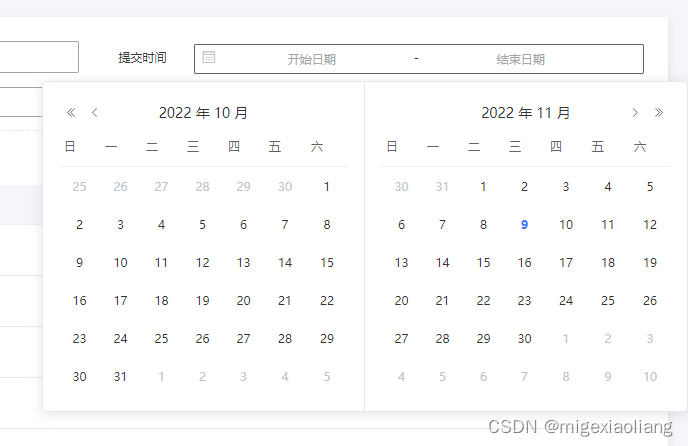Select November 19 in the right calendar
The image size is (688, 446).
tap(650, 263)
